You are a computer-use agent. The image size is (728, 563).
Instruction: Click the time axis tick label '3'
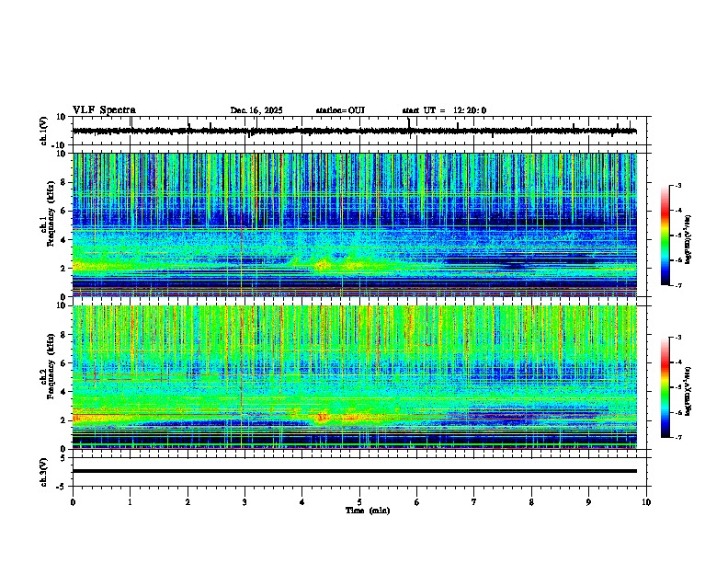pos(245,502)
